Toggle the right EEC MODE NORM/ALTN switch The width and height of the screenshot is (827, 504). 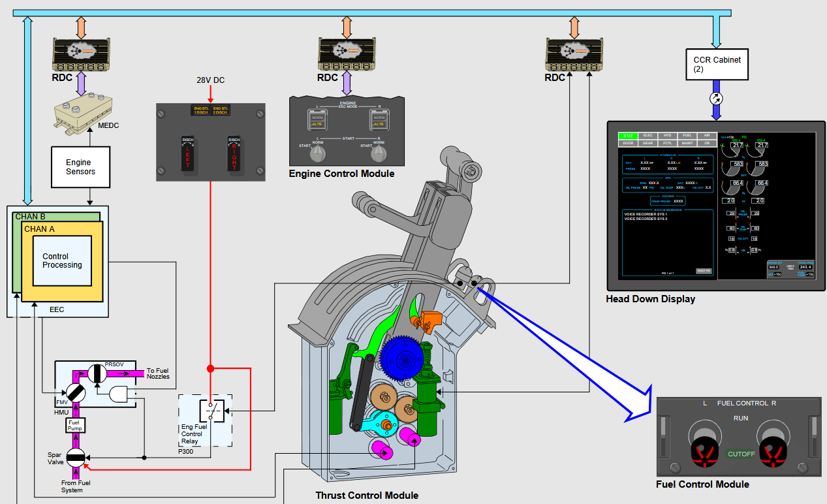379,121
